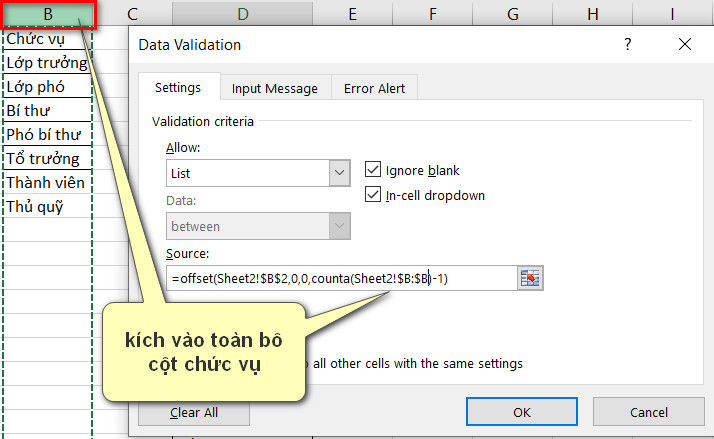714x439 pixels.
Task: Select column B header
Action: (48, 14)
